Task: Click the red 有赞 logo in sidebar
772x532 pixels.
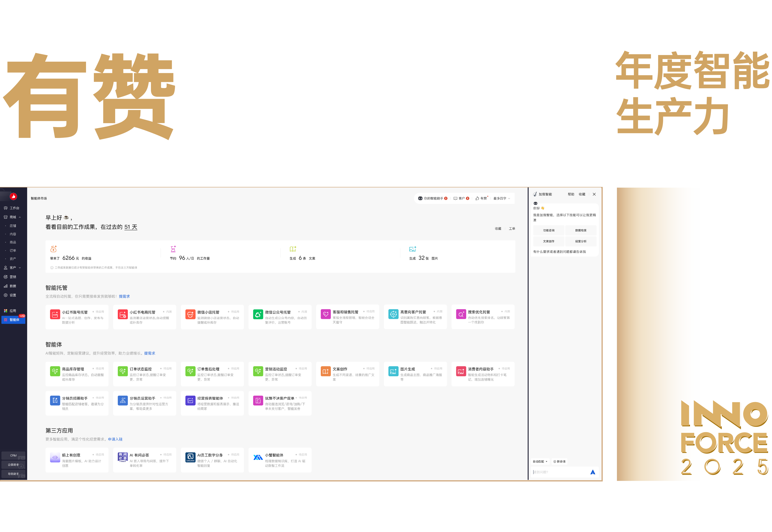Action: 13,196
